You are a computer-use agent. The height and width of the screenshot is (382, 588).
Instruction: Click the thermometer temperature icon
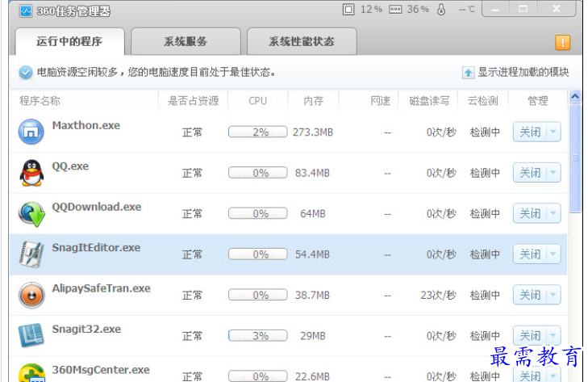[441, 10]
